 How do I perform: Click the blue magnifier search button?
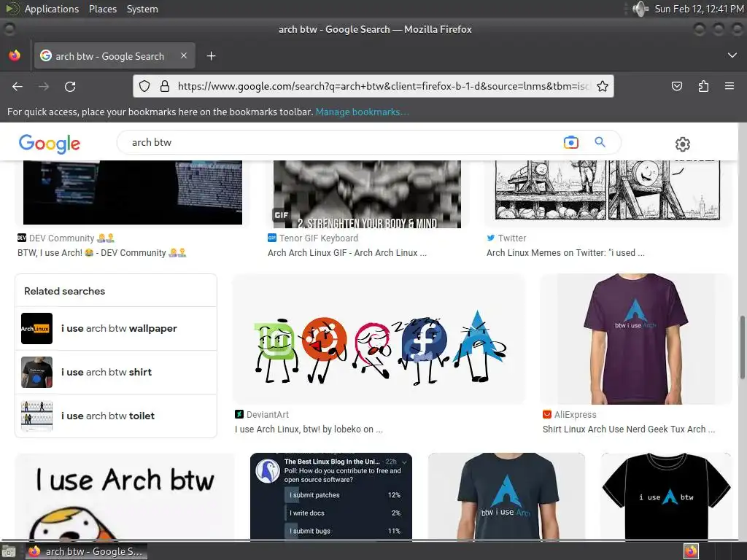point(600,142)
